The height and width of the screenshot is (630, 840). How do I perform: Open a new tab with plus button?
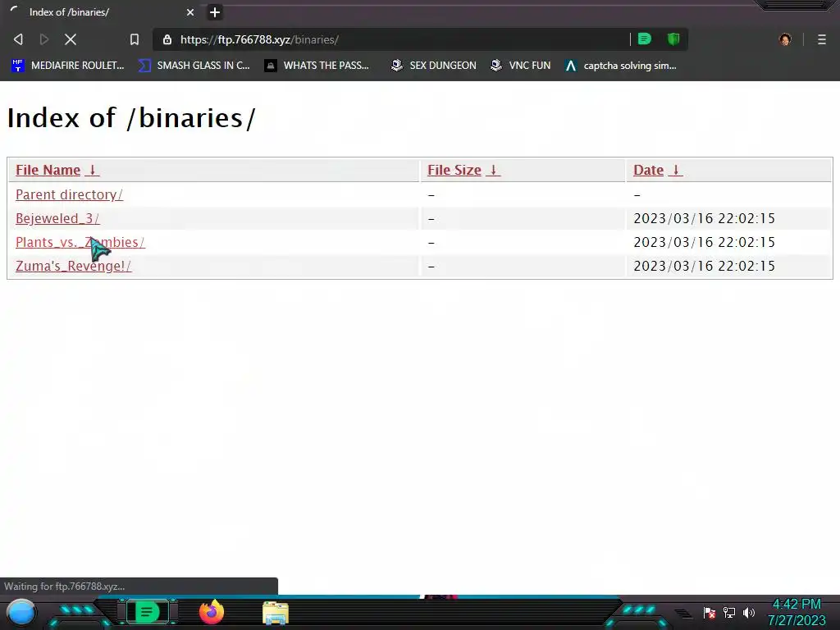[x=215, y=12]
